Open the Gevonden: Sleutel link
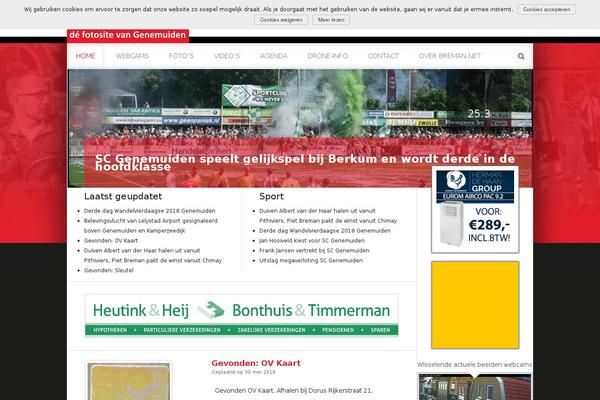The image size is (600, 400). coord(108,270)
